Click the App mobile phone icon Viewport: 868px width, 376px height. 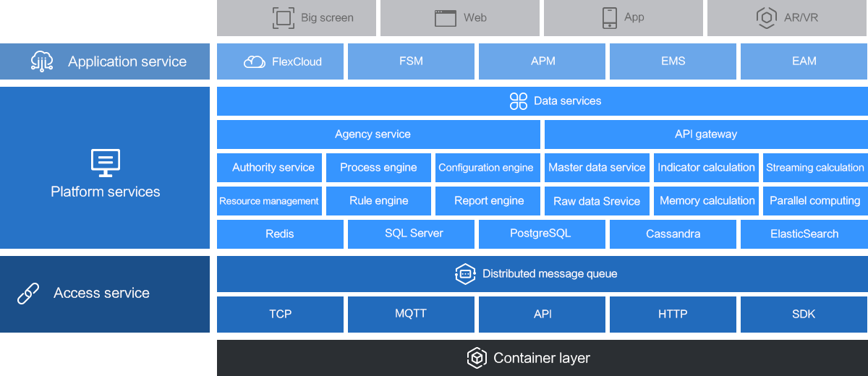point(610,18)
